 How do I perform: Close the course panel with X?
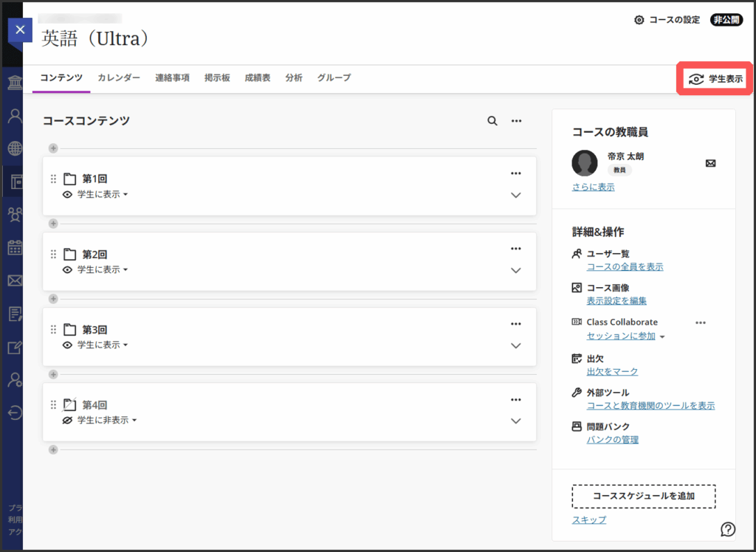point(20,30)
